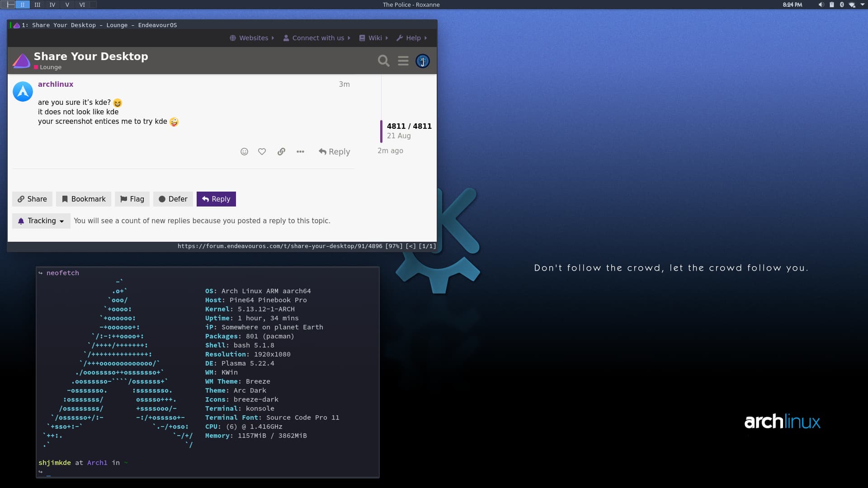Click the zany face emoji after "try kde"
Viewport: 868px width, 488px height.
pos(174,122)
